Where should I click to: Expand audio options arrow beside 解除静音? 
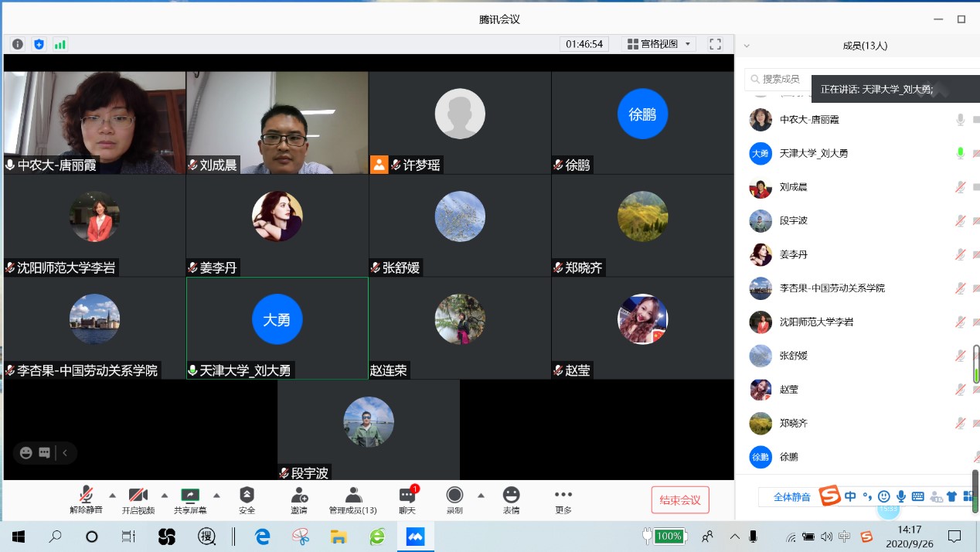coord(112,496)
